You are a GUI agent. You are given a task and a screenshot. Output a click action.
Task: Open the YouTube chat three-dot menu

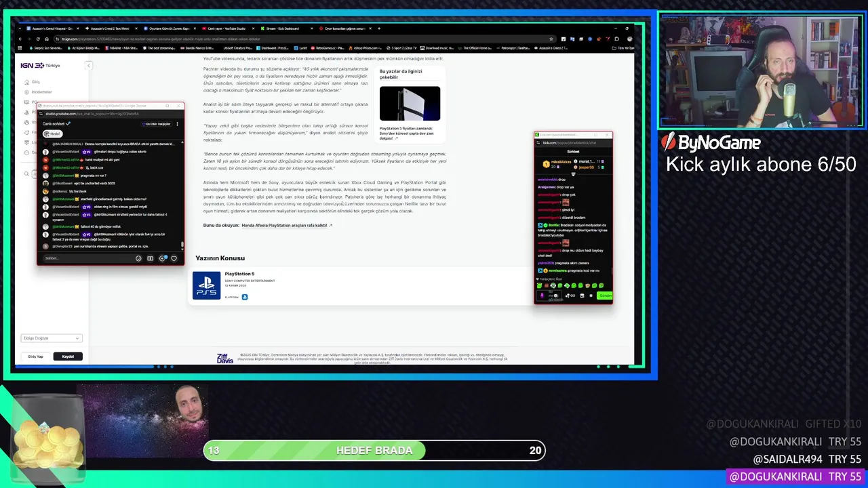178,124
